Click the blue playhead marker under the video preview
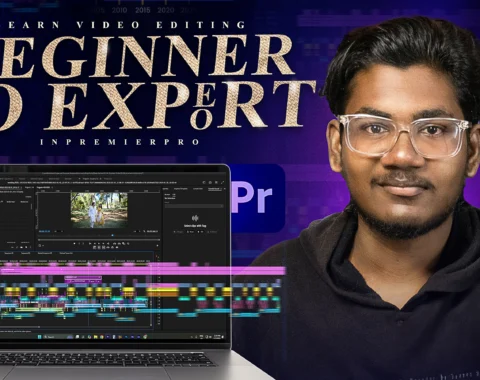 pos(113,235)
